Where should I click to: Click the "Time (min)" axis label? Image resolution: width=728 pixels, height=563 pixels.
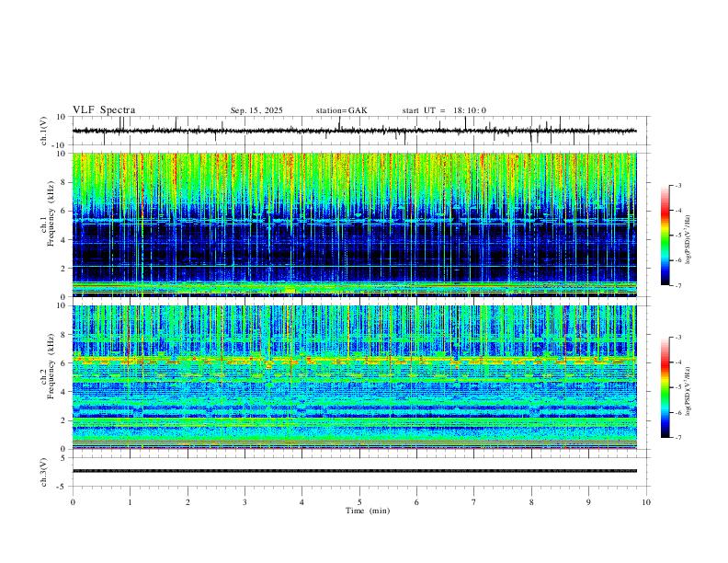pos(368,511)
